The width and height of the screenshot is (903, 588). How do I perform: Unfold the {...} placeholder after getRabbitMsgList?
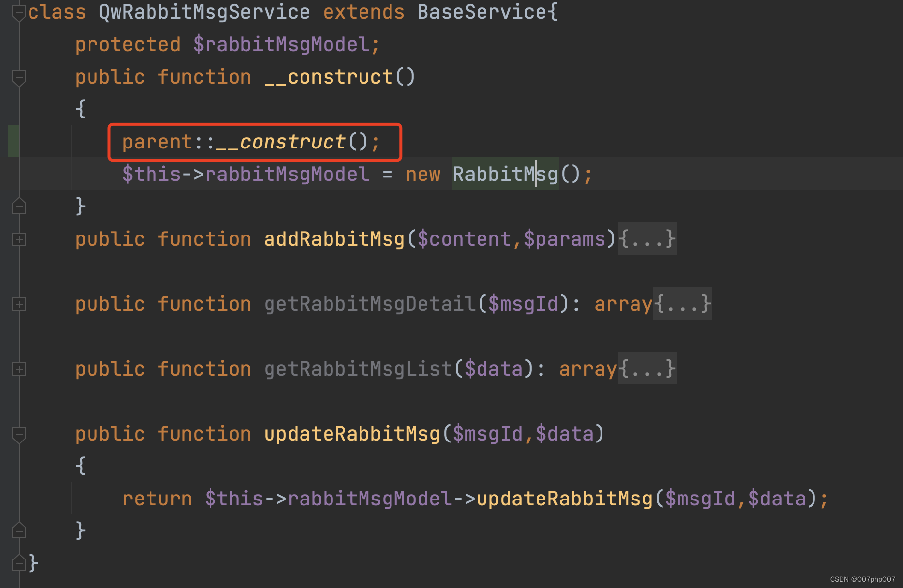(647, 369)
